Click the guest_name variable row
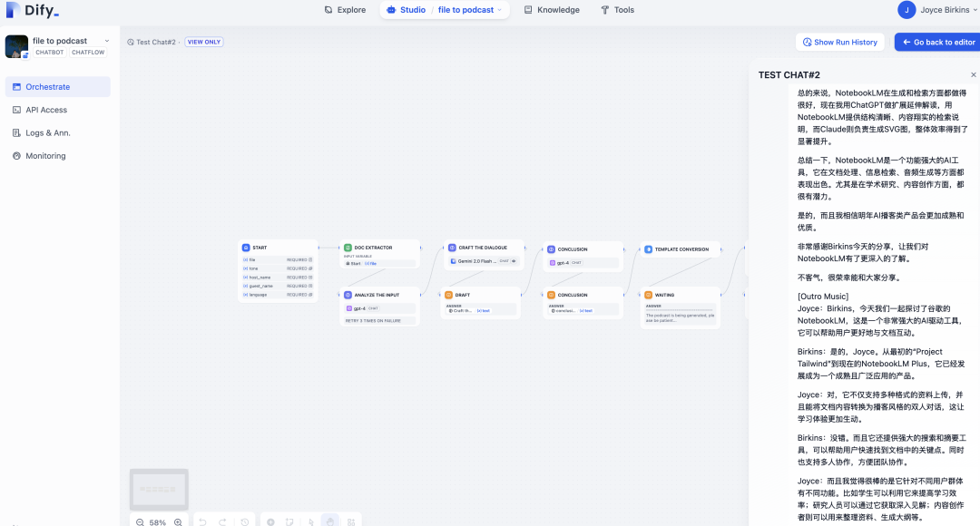 pos(278,286)
